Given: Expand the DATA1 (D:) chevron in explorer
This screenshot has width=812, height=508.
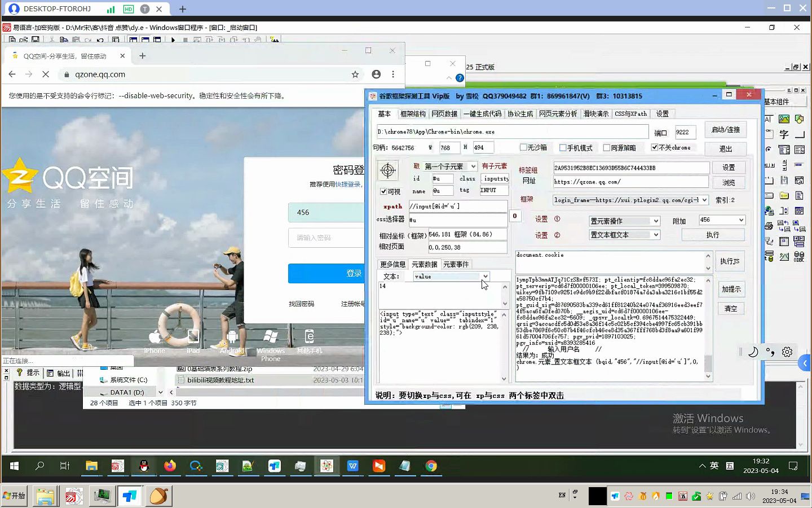Looking at the screenshot, I should 161,392.
